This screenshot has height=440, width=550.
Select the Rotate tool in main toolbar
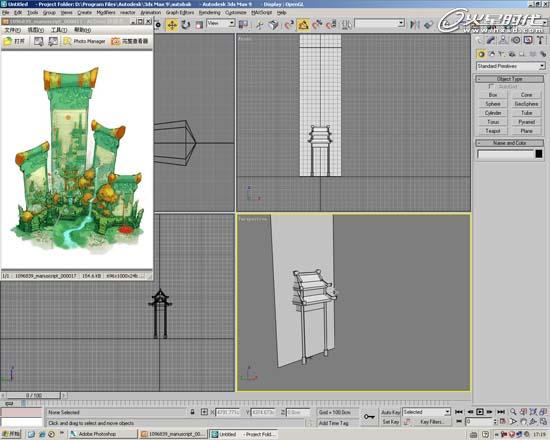point(186,25)
